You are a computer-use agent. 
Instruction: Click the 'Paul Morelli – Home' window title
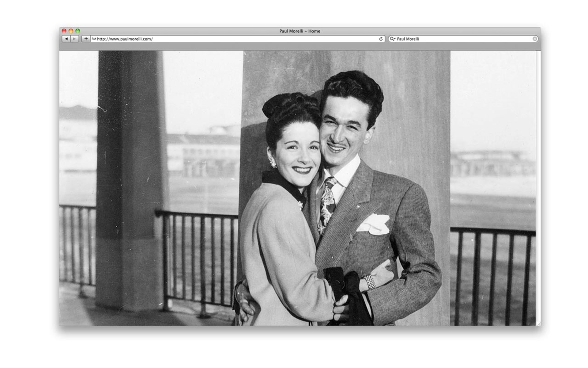click(x=300, y=31)
